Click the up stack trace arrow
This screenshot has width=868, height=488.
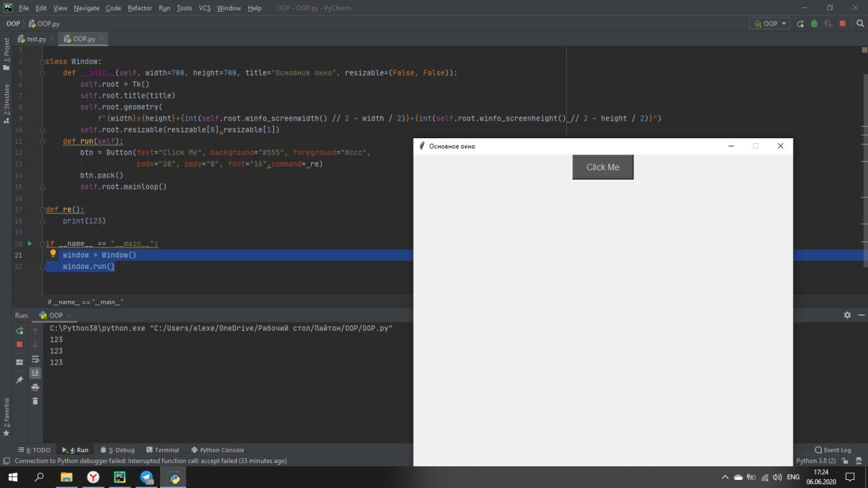pos(35,331)
